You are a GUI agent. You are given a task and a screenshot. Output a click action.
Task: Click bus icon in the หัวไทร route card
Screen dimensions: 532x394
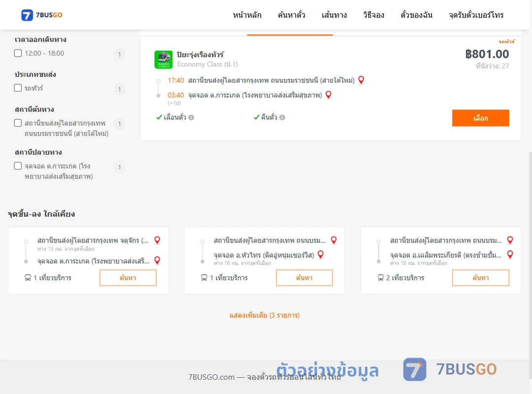pos(204,278)
